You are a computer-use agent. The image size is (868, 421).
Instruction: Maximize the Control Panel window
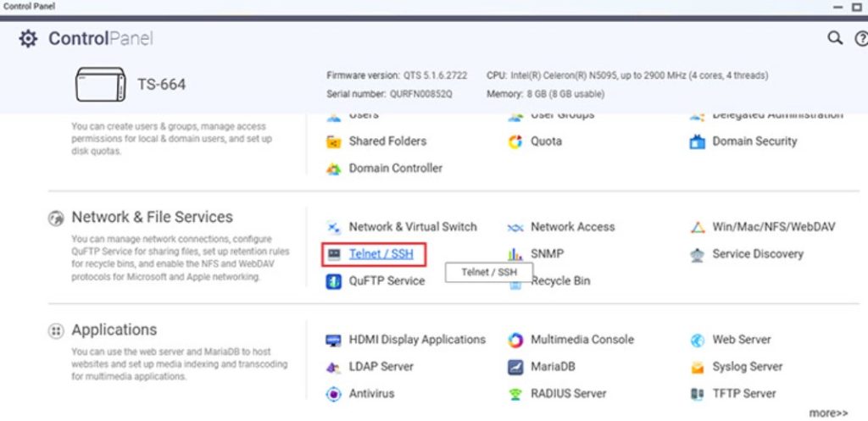859,7
